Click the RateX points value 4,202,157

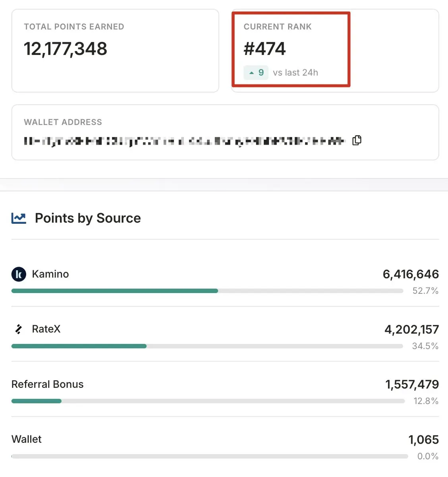coord(411,330)
